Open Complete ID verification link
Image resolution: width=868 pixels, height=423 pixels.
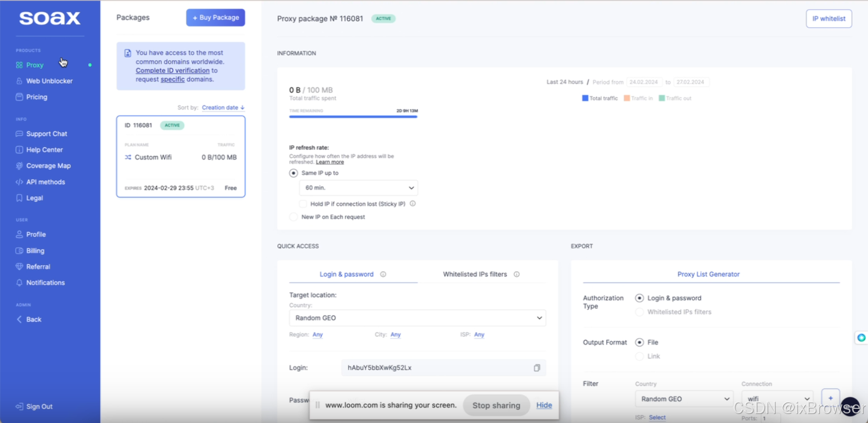click(172, 71)
